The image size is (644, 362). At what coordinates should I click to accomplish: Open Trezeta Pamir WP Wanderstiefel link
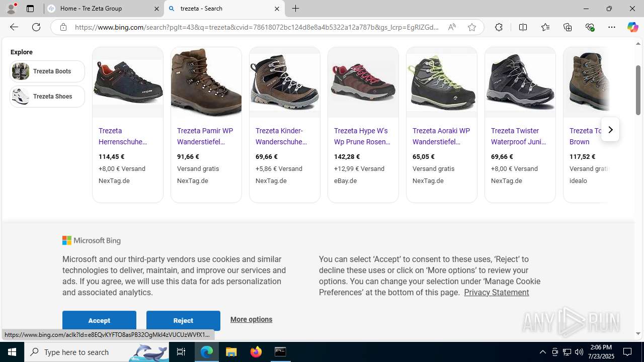tap(205, 136)
